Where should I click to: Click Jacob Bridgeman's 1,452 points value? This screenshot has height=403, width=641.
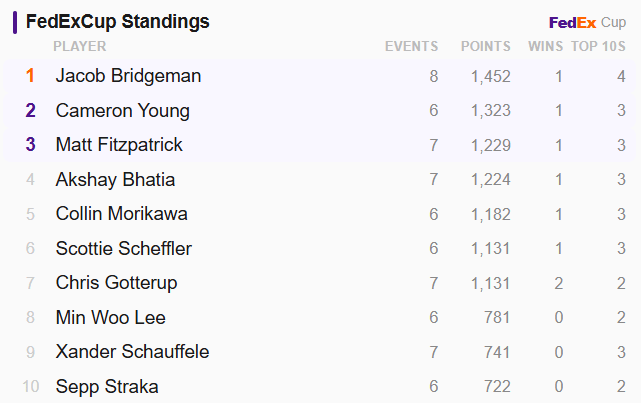pos(491,76)
